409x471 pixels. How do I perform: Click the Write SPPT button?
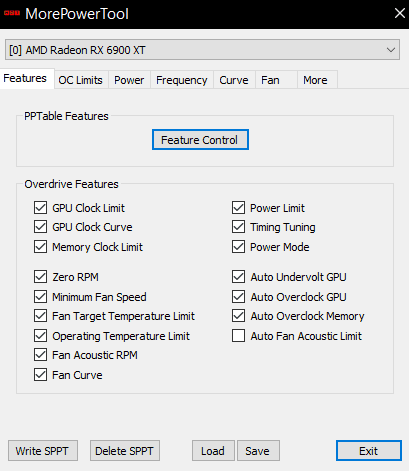[43, 451]
